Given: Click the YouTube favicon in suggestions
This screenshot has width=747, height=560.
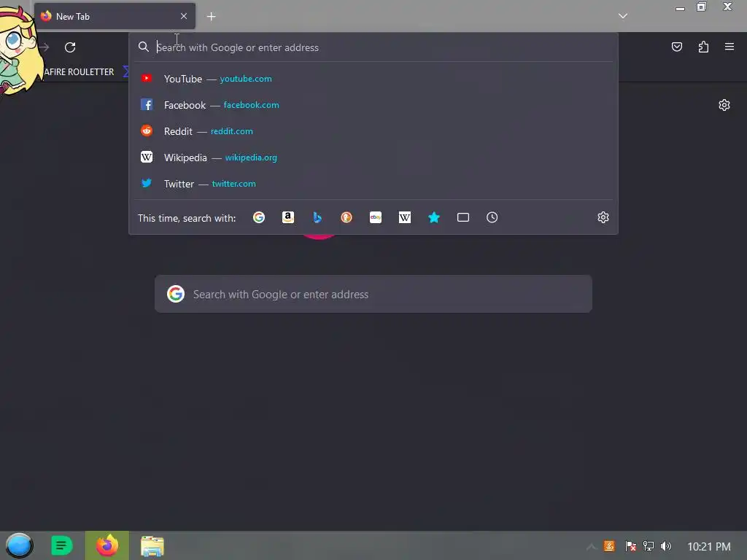Looking at the screenshot, I should pos(147,78).
